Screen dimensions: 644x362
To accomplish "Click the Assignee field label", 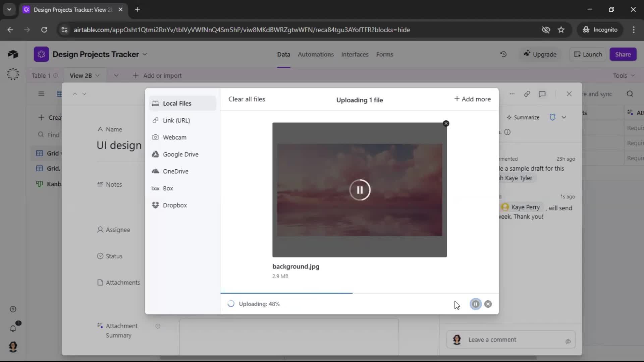I will coord(114,230).
